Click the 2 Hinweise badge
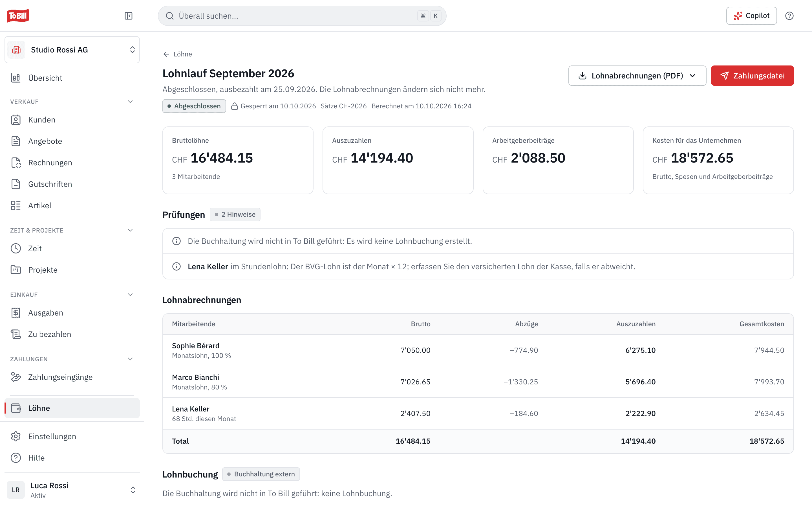This screenshot has width=812, height=508. 235,214
